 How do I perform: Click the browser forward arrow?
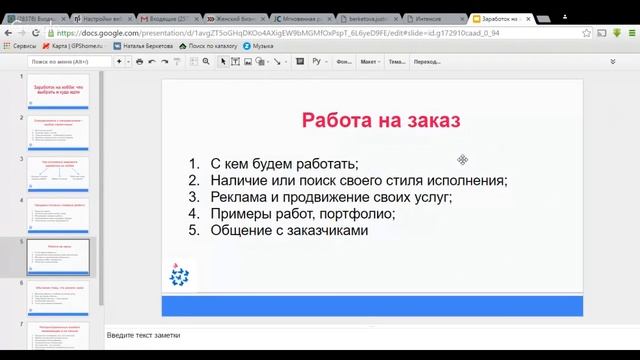click(22, 33)
